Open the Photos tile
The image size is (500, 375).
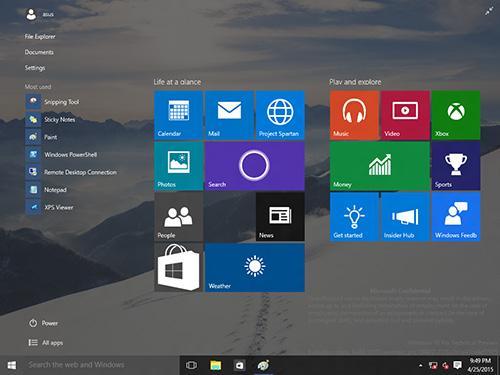(178, 166)
